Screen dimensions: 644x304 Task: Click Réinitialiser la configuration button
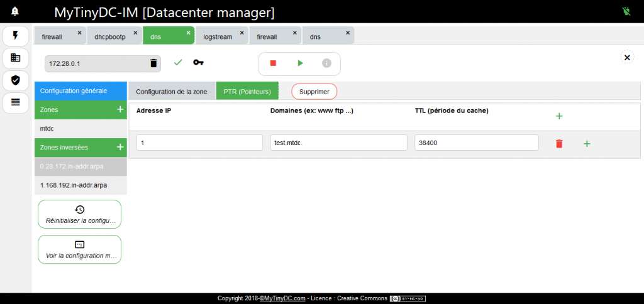pyautogui.click(x=79, y=214)
